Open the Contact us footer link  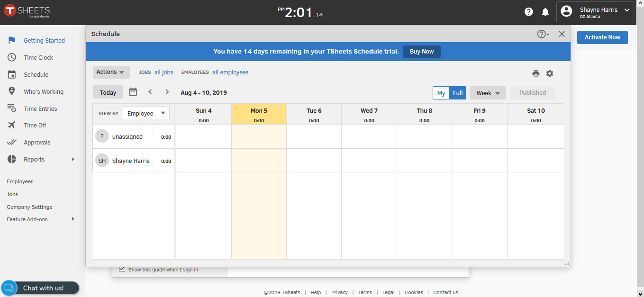[445, 292]
